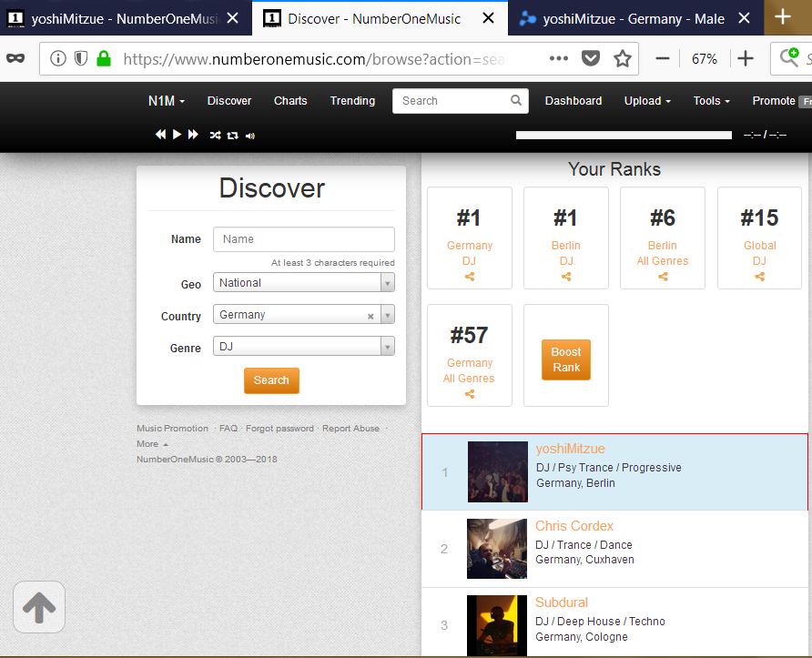Click the browser address bar URL
The image size is (812, 658).
pyautogui.click(x=313, y=59)
